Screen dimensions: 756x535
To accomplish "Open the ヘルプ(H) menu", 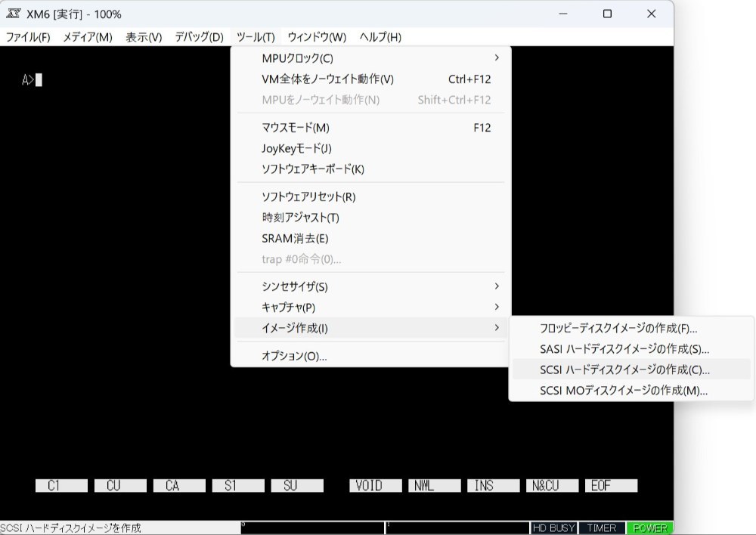I will [x=380, y=37].
